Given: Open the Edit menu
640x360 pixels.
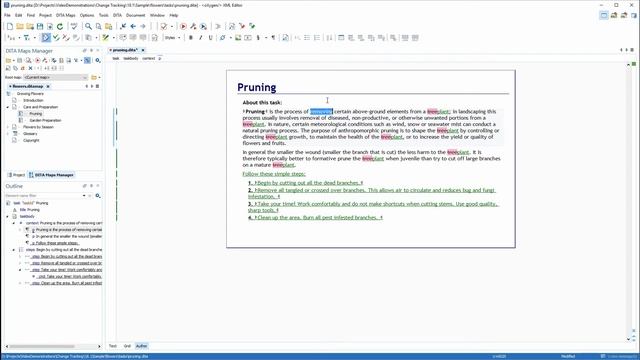Looking at the screenshot, I should (19, 15).
